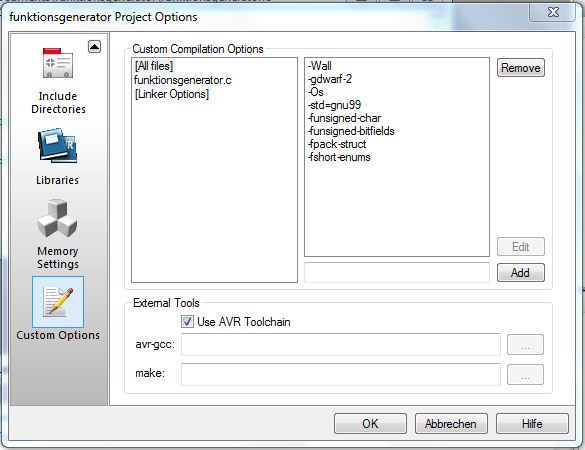Click the Include Directories label
This screenshot has width=585, height=450.
point(58,103)
